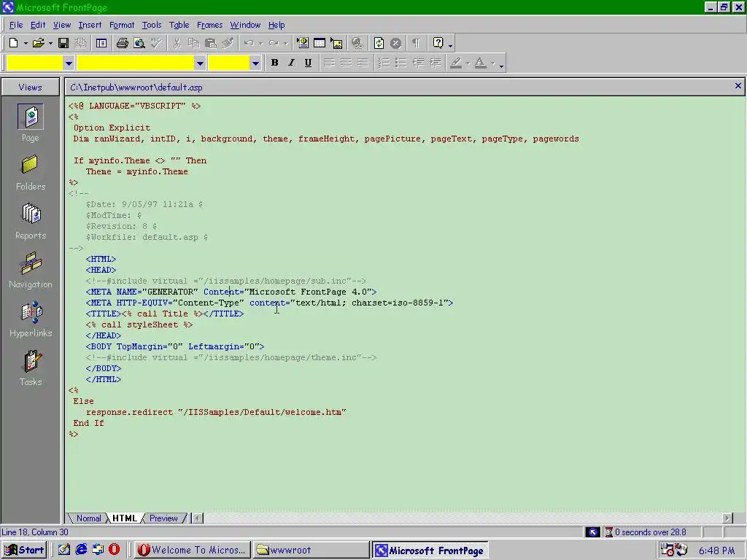This screenshot has height=560, width=747.
Task: Open the Style dropdown in formatting toolbar
Action: click(69, 63)
